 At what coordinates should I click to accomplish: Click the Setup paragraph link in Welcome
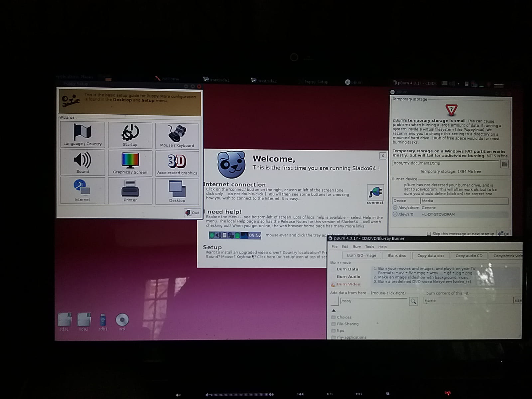click(x=266, y=255)
